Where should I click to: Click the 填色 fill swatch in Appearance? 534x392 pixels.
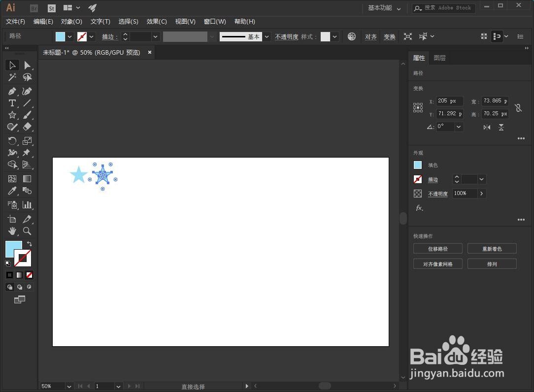(418, 165)
